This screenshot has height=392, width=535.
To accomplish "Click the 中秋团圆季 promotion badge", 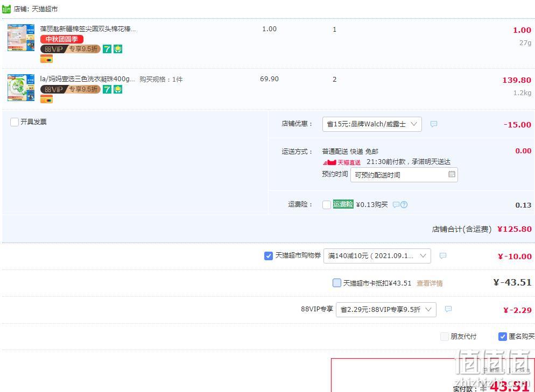I will (62, 39).
